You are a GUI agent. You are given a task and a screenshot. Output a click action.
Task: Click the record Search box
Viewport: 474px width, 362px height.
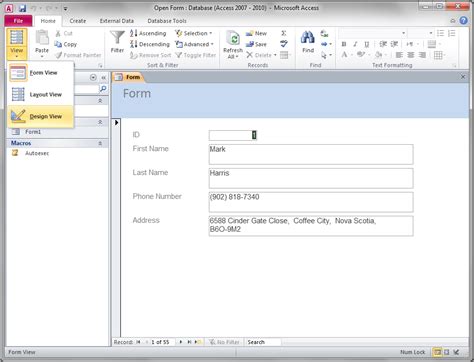[263, 342]
